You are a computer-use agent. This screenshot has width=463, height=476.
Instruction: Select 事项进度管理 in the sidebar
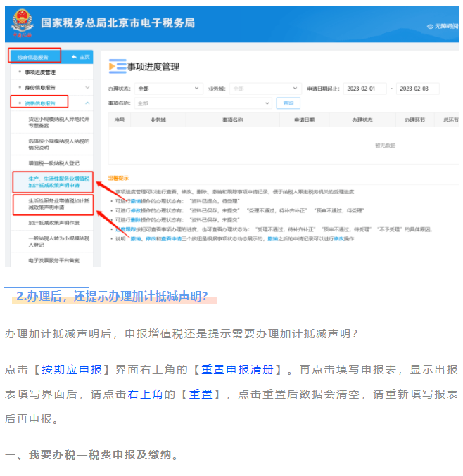pos(40,72)
